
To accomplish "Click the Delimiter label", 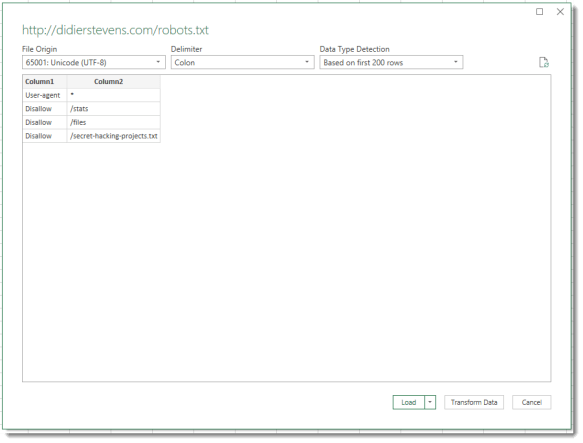I will pyautogui.click(x=186, y=49).
